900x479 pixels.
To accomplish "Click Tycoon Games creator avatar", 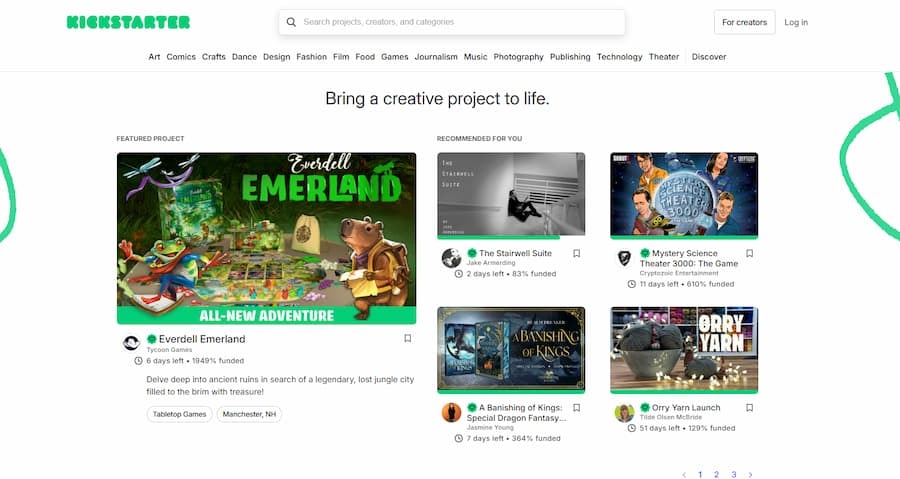I will click(131, 343).
